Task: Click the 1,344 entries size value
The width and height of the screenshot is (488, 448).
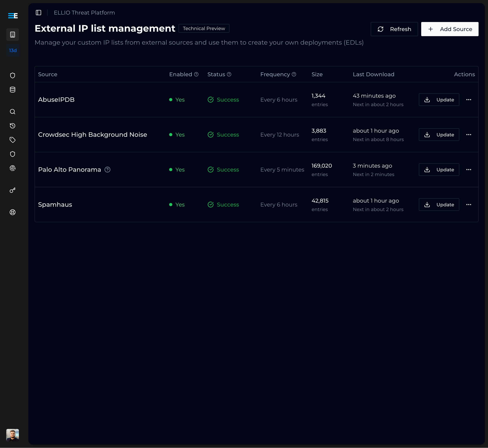Action: [320, 100]
